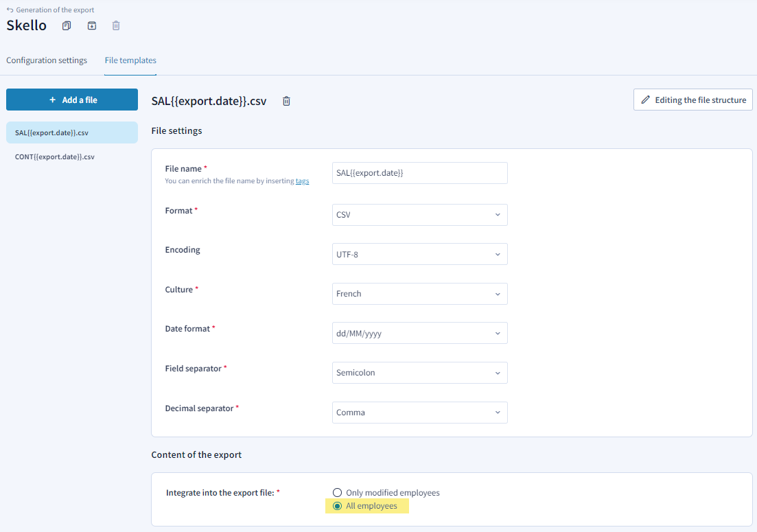Open the Decimal separator dropdown showing Comma
This screenshot has width=757, height=532.
tap(419, 413)
